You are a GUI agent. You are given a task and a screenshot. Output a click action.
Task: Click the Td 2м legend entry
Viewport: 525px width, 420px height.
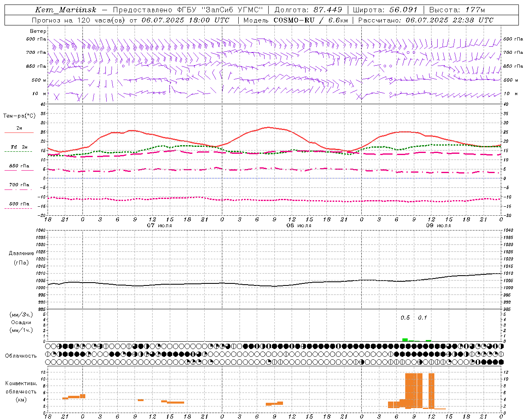[19, 147]
